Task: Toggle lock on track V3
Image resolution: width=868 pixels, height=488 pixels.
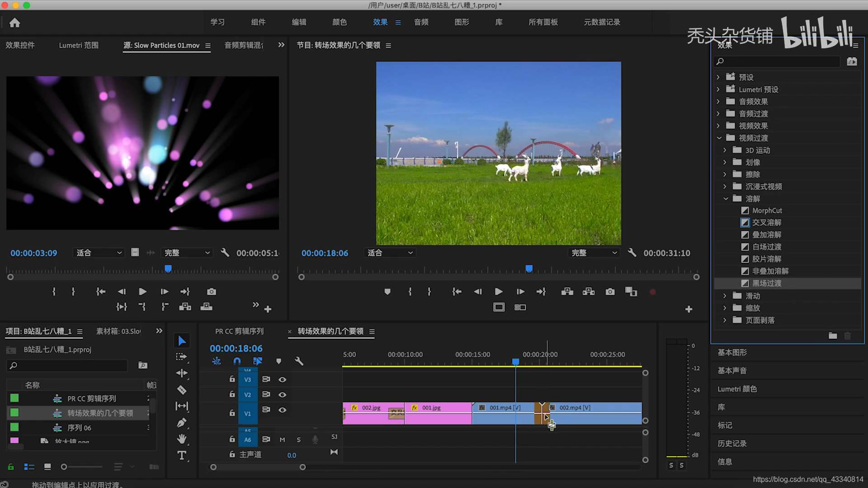Action: (232, 380)
